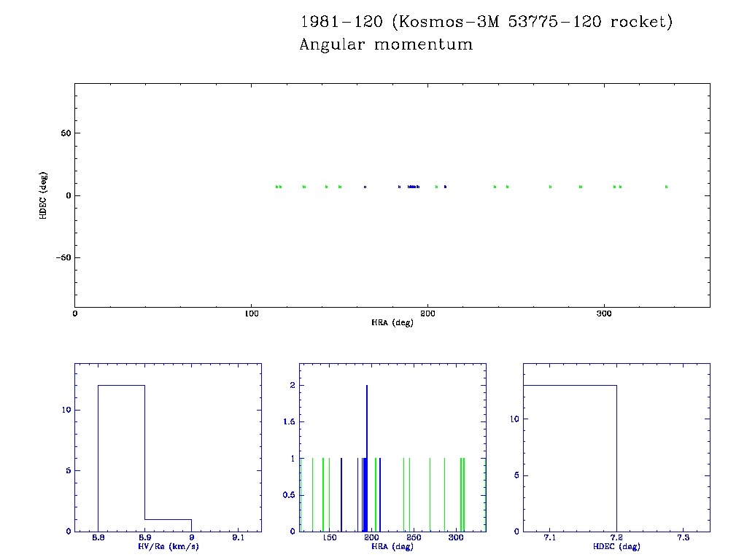
Task: Click the '9.1' tick on the HV/Re histogram
Action: point(239,537)
